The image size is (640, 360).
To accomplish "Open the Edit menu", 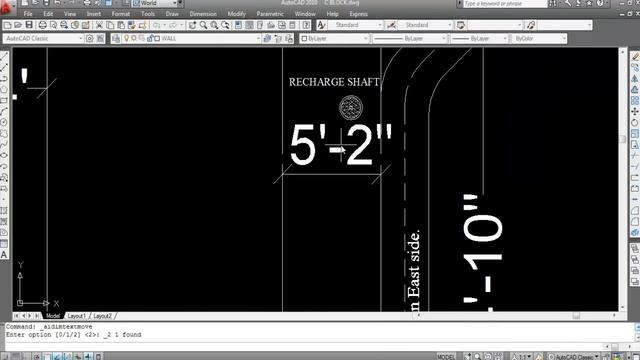I will [x=48, y=14].
